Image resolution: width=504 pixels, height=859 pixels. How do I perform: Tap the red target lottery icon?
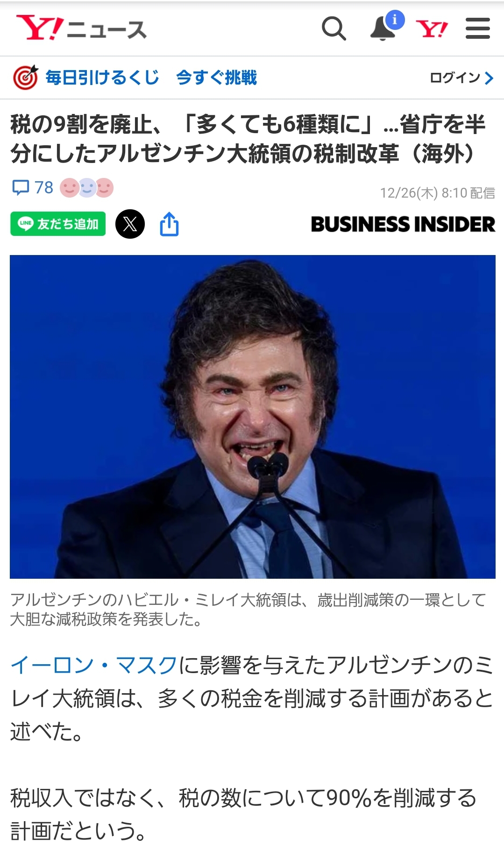pyautogui.click(x=25, y=78)
